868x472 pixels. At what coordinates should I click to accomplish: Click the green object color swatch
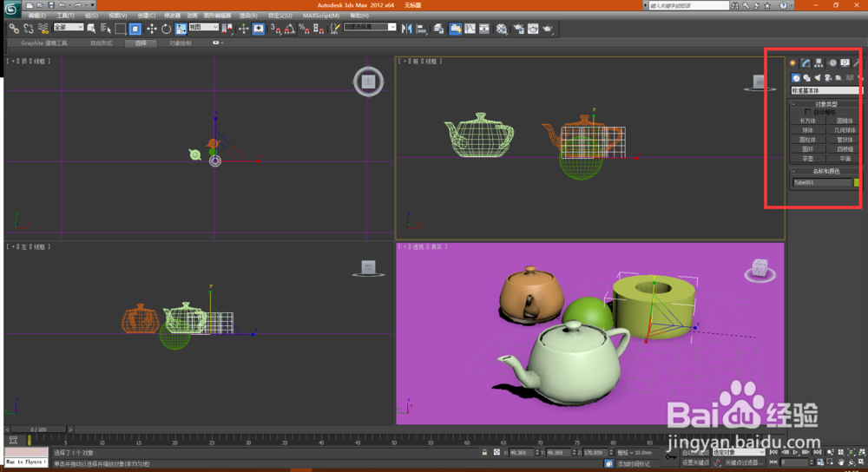point(856,182)
